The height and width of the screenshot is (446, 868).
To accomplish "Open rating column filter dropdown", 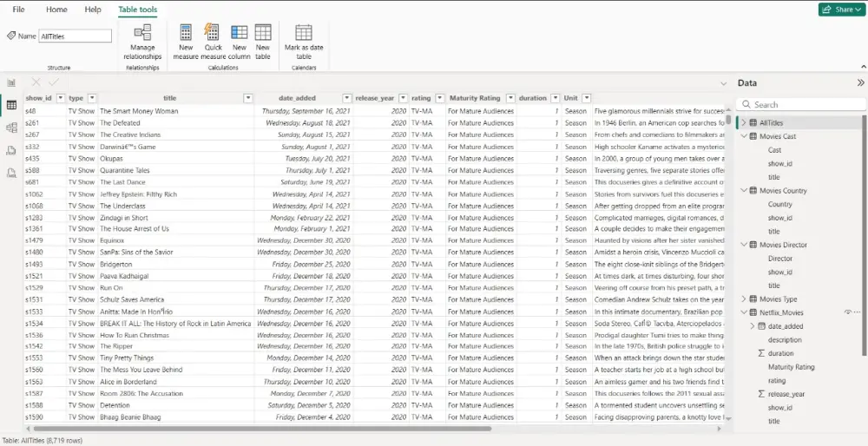I will tap(439, 98).
